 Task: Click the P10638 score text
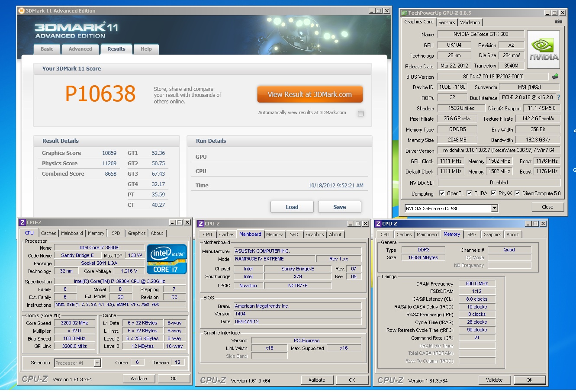pyautogui.click(x=100, y=94)
